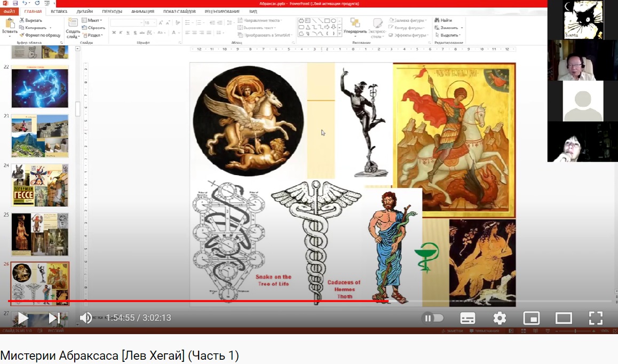This screenshot has width=618, height=364.
Task: Switch to the ДИЗАЙН tab
Action: 85,11
